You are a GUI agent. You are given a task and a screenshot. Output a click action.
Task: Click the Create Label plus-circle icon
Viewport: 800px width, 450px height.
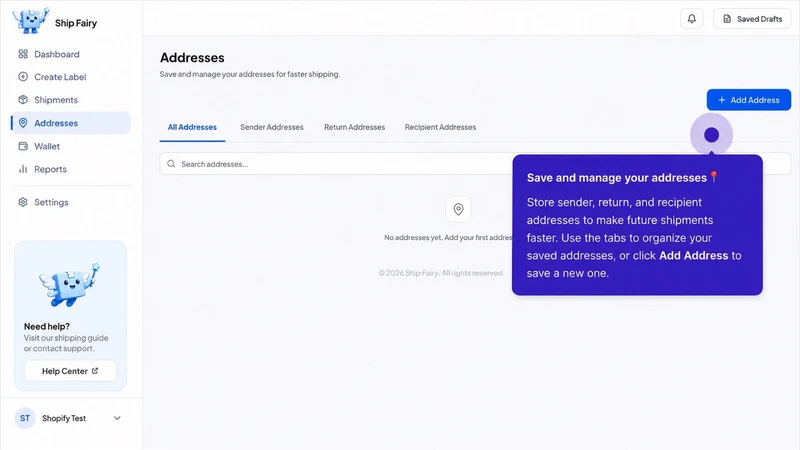point(23,77)
